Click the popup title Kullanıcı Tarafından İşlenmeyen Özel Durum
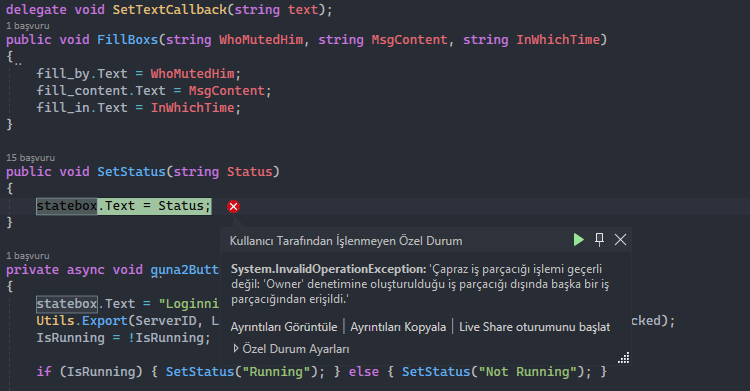The width and height of the screenshot is (750, 391). (346, 241)
